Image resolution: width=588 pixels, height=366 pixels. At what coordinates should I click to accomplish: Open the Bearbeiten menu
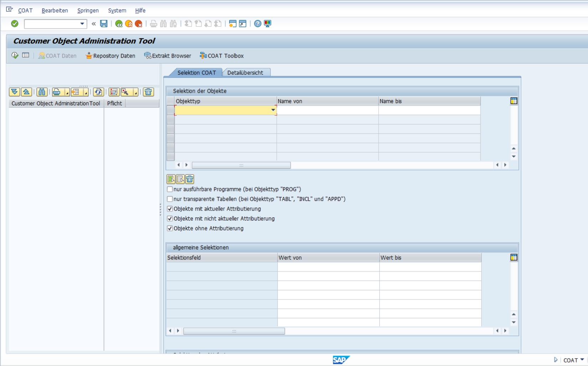click(55, 11)
